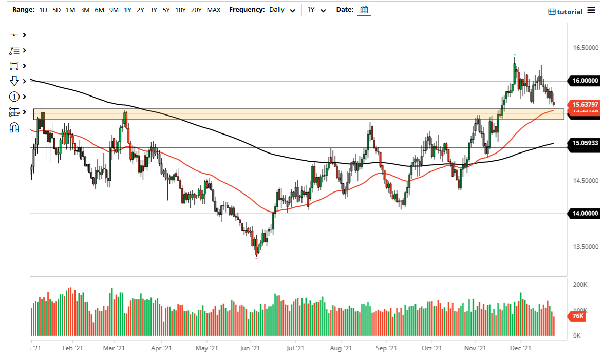Expand the trendline tool options chevron

(x=24, y=35)
